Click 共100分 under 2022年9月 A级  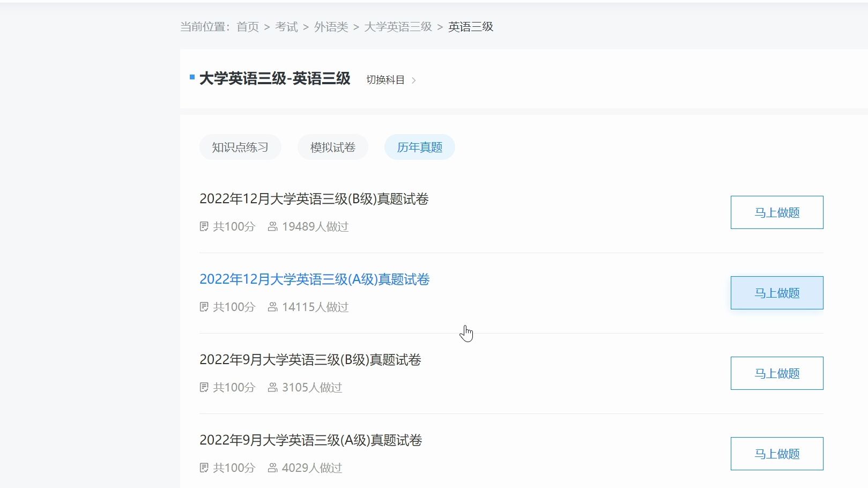coord(234,468)
